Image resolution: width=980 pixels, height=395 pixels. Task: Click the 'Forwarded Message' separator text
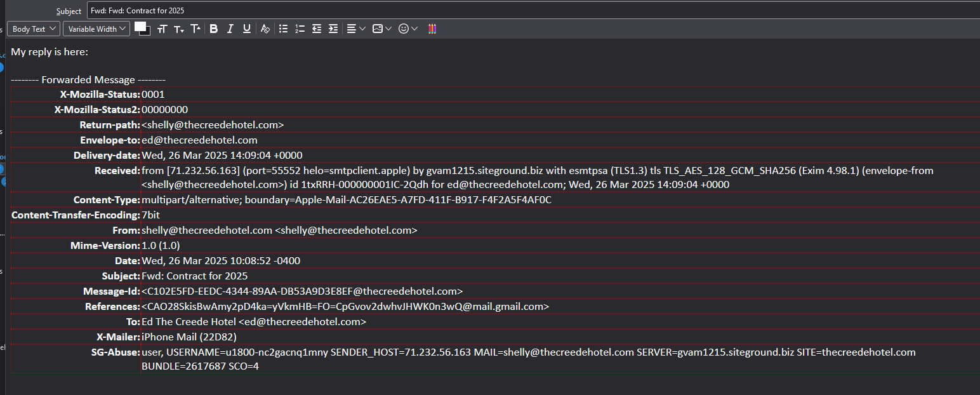click(88, 80)
